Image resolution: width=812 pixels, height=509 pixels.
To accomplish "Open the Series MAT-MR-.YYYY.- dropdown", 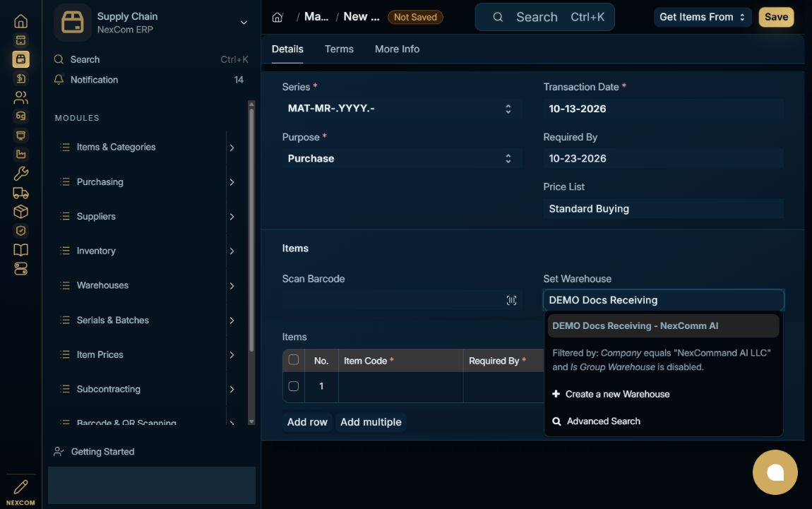I will (401, 109).
